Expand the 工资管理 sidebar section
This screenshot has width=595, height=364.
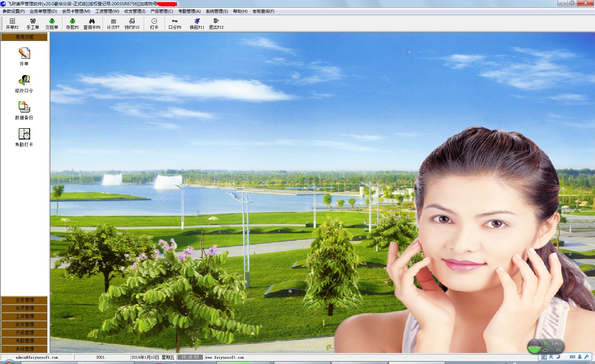point(24,316)
